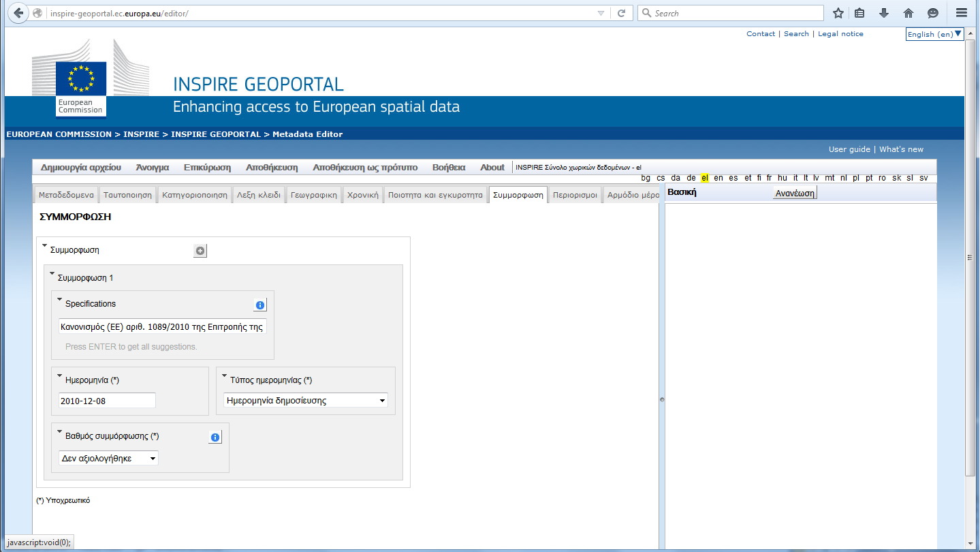Collapse the Συμμορφωση 1 group
The height and width of the screenshot is (552, 980).
(52, 273)
